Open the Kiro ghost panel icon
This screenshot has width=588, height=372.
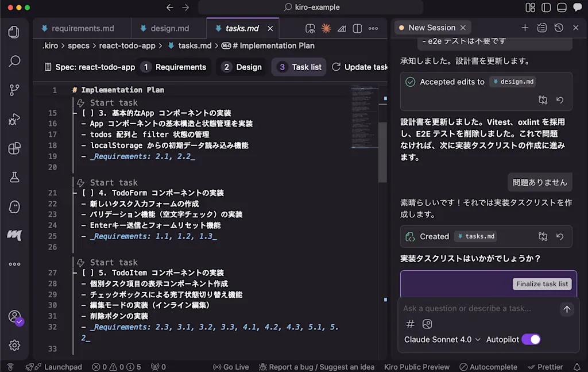[x=14, y=207]
